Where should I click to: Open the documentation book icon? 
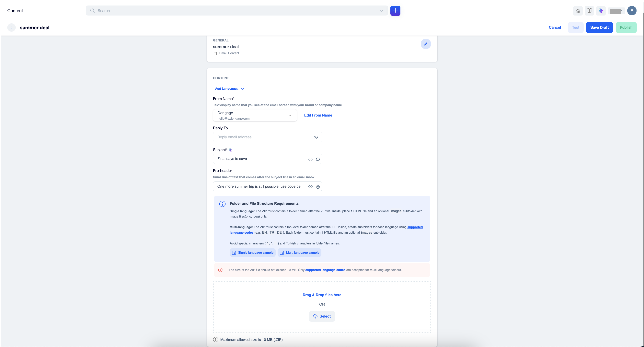tap(589, 11)
